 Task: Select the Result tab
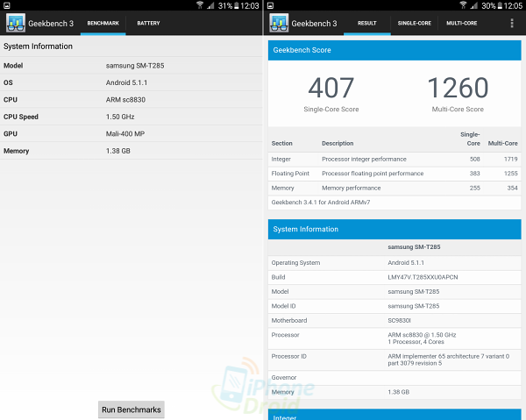pyautogui.click(x=366, y=23)
